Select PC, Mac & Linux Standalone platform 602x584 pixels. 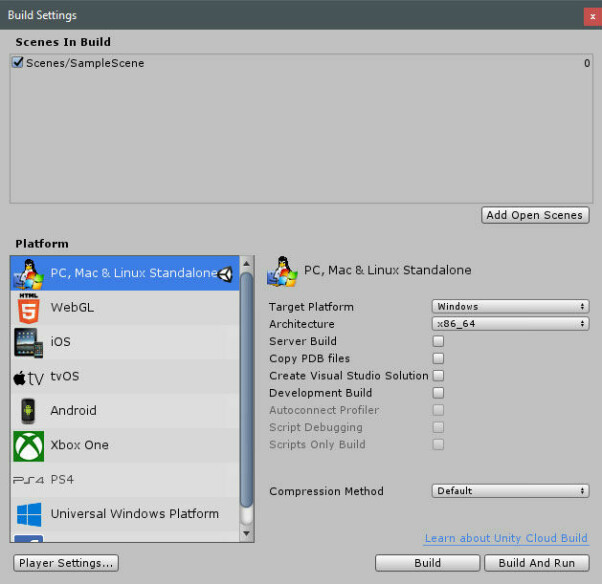(x=125, y=273)
